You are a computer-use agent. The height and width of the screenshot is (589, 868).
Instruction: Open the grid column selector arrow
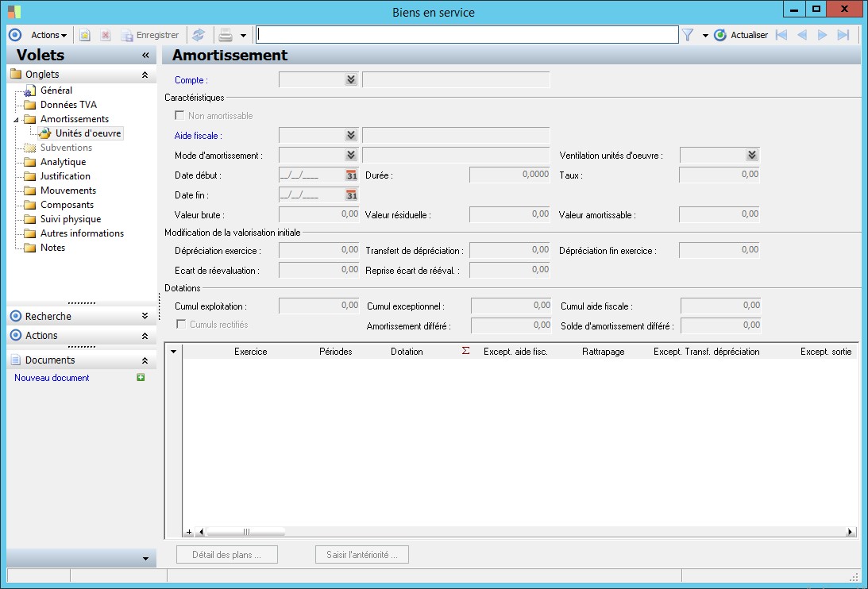click(173, 351)
